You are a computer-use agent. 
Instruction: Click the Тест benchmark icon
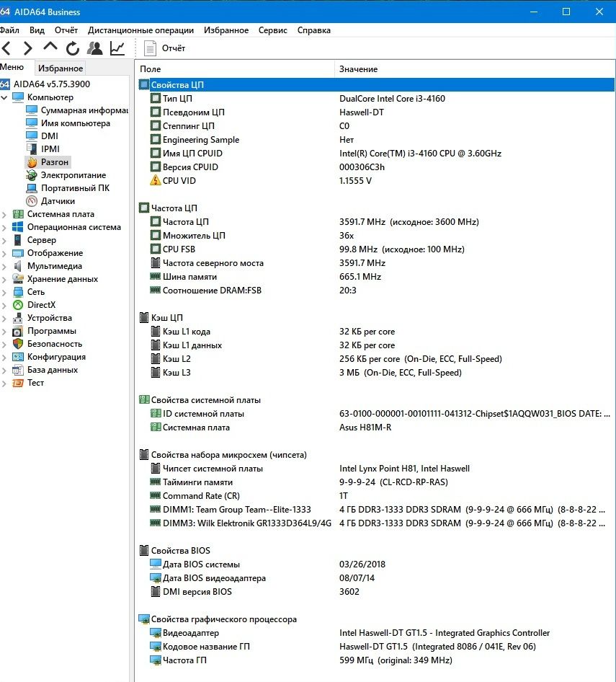point(18,383)
